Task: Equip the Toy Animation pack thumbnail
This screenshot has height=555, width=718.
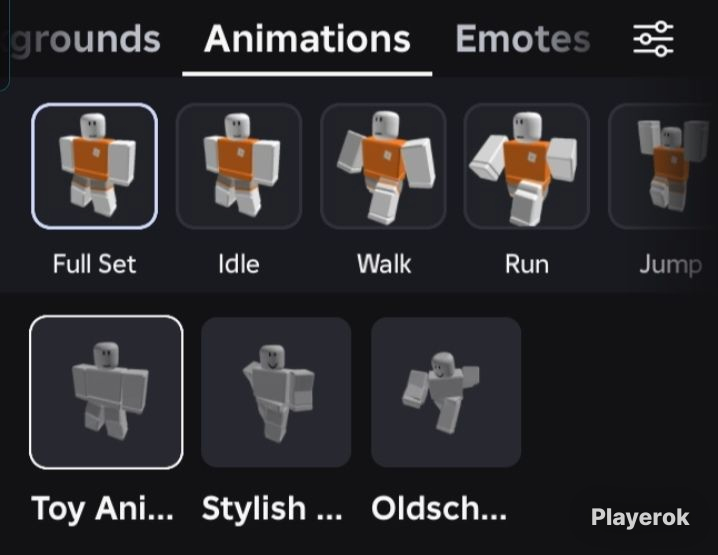Action: tap(106, 392)
